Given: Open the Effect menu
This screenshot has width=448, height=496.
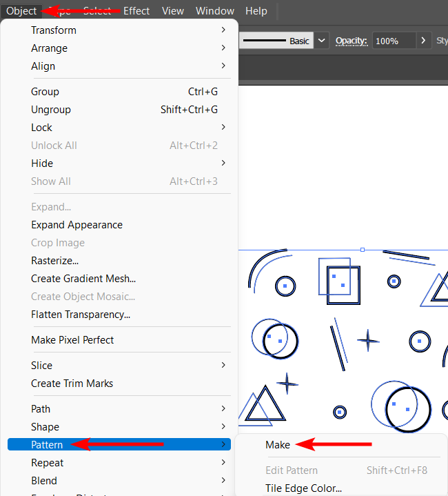Looking at the screenshot, I should point(136,11).
